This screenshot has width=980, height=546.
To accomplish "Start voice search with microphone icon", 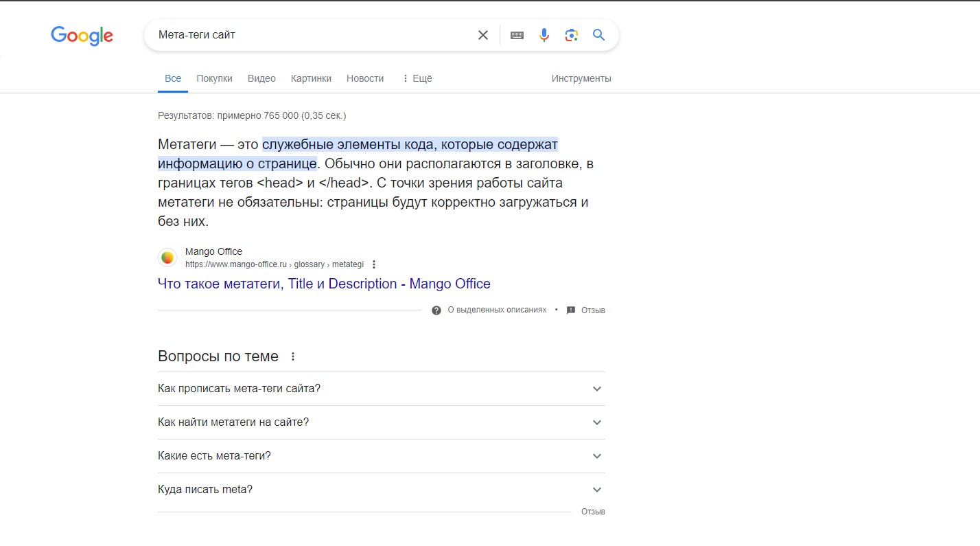I will (544, 35).
